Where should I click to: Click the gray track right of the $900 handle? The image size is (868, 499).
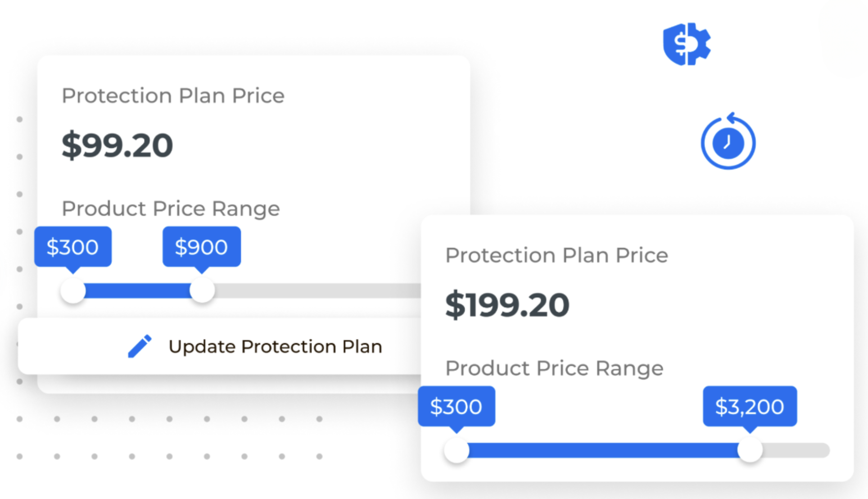(318, 291)
